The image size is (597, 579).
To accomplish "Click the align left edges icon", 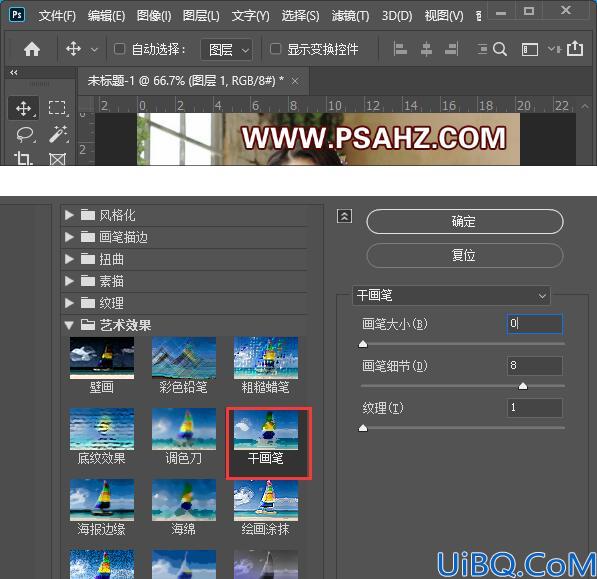I will [x=400, y=49].
